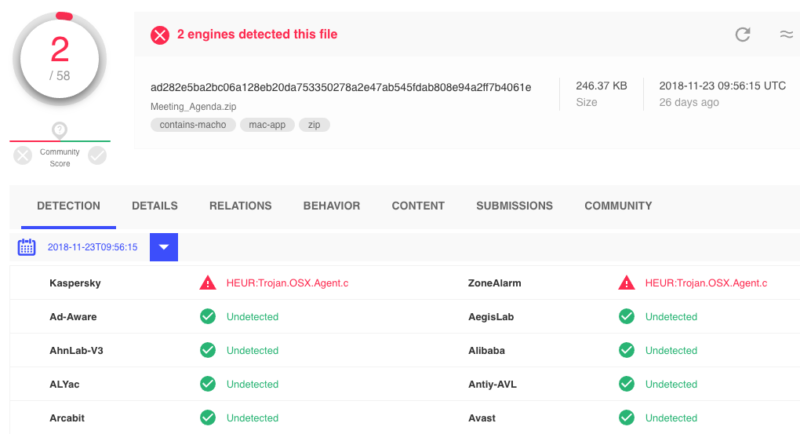This screenshot has height=434, width=800.
Task: Vote malicious with the community X button
Action: [22, 155]
